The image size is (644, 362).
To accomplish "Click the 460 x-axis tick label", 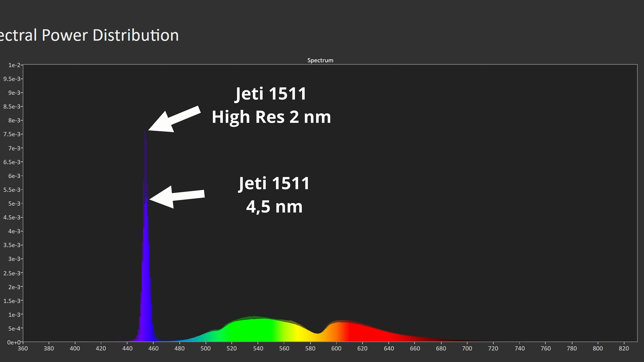I will click(x=153, y=349).
